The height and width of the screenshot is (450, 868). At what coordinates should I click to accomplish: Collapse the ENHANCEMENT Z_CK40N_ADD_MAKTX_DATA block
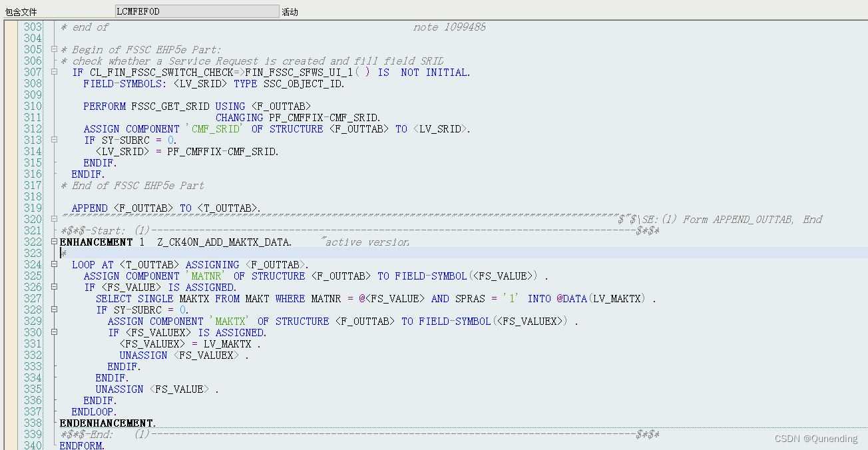point(53,242)
